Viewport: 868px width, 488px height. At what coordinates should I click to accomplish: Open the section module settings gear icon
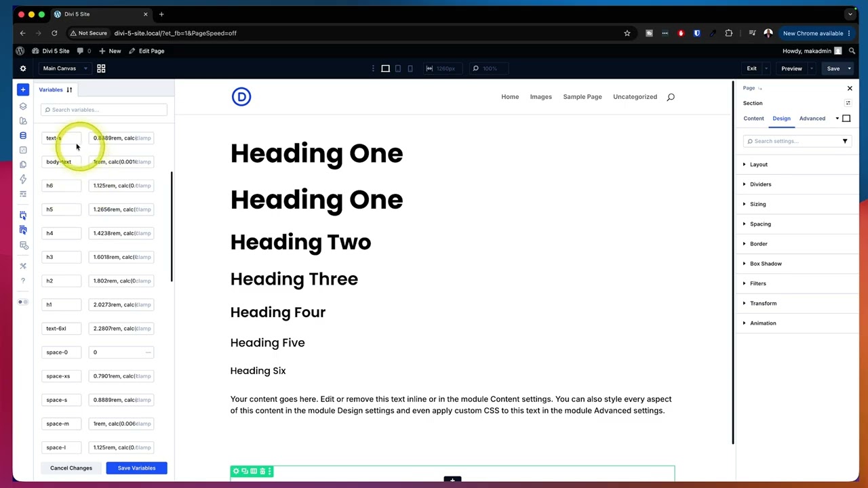[x=236, y=471]
